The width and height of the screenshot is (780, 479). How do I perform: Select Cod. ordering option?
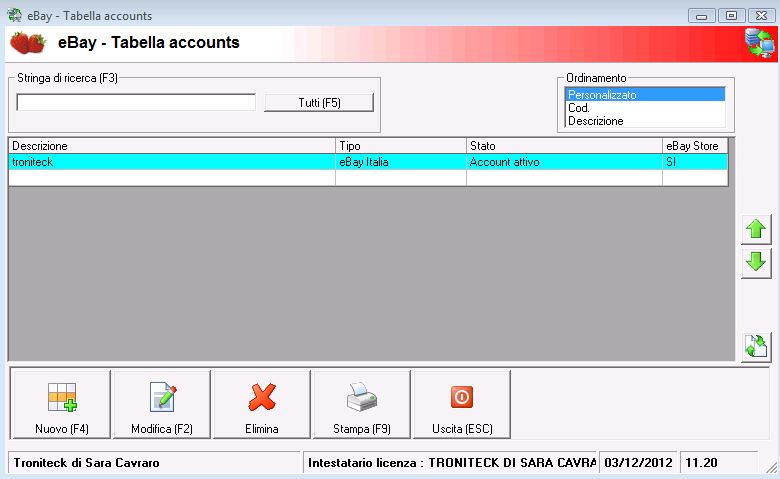pyautogui.click(x=645, y=107)
